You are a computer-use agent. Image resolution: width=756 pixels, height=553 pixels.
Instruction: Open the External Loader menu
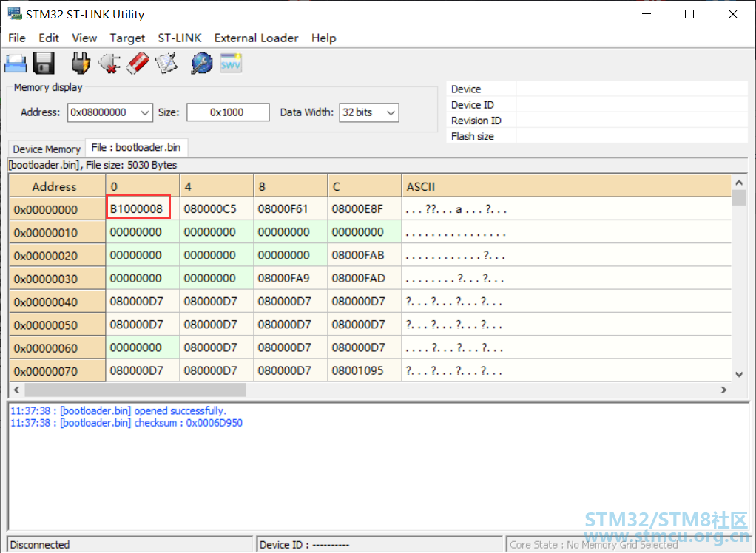coord(256,38)
